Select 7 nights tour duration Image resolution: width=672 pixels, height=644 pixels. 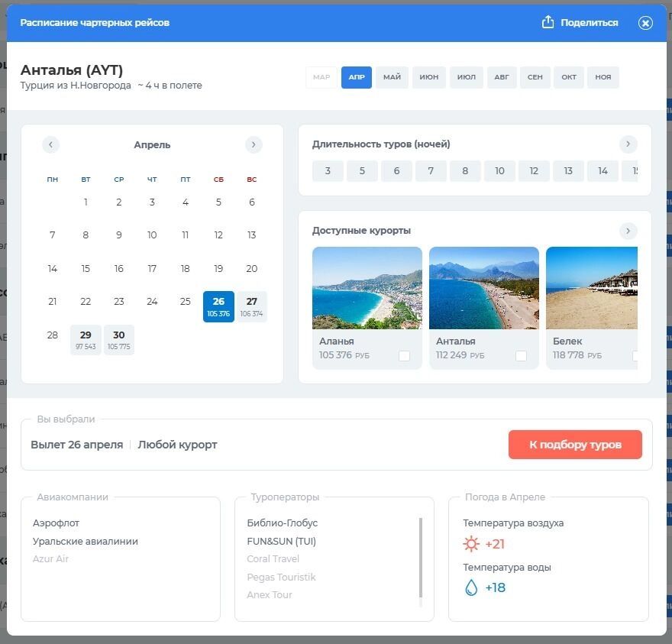[431, 171]
